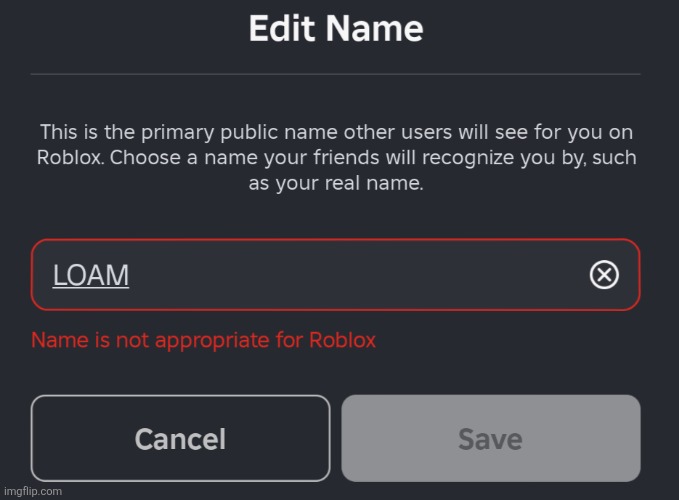This screenshot has width=679, height=500.
Task: Focus the name input field
Action: pyautogui.click(x=300, y=275)
